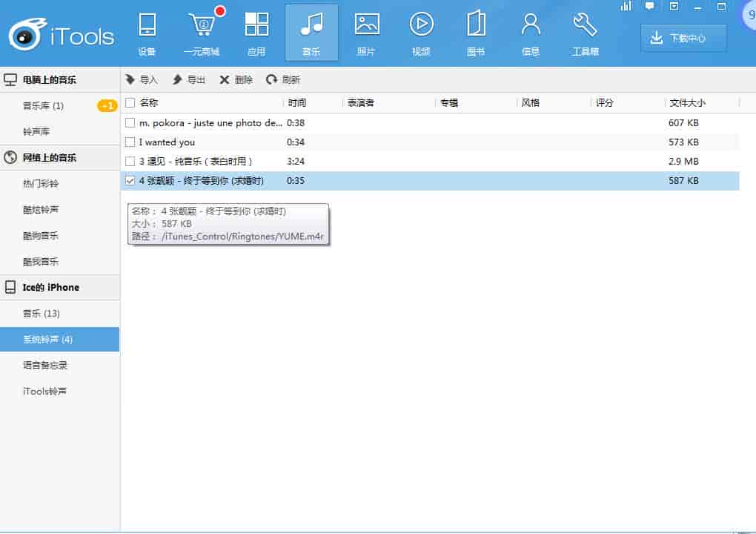Uncheck the 4 张靓颖 ringtone checkbox
Viewport: 756px width, 534px height.
[x=130, y=181]
